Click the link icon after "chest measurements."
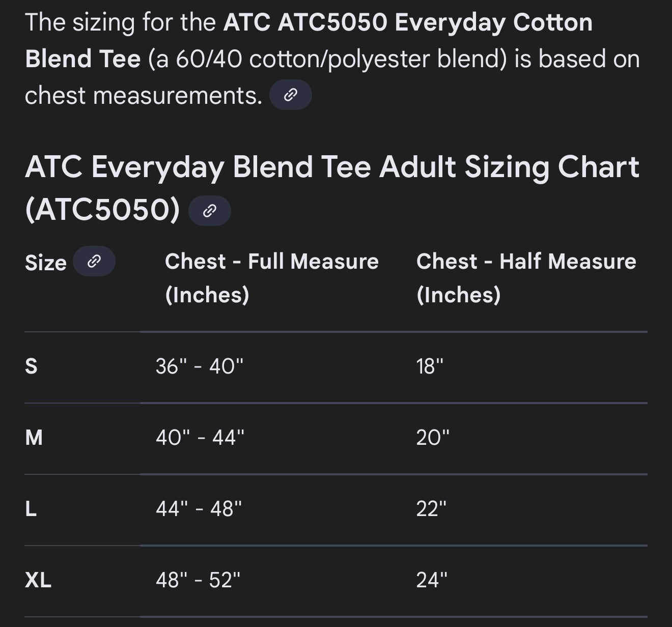The height and width of the screenshot is (627, 672). [290, 95]
